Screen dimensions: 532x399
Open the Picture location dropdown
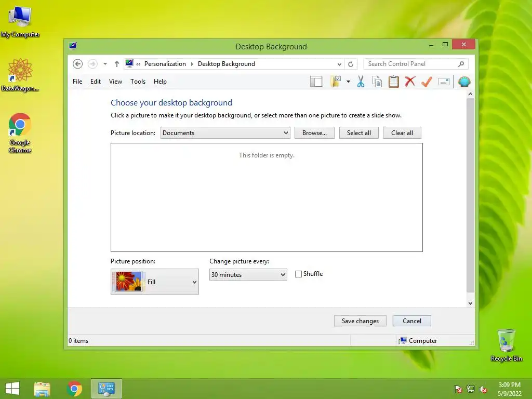tap(225, 133)
